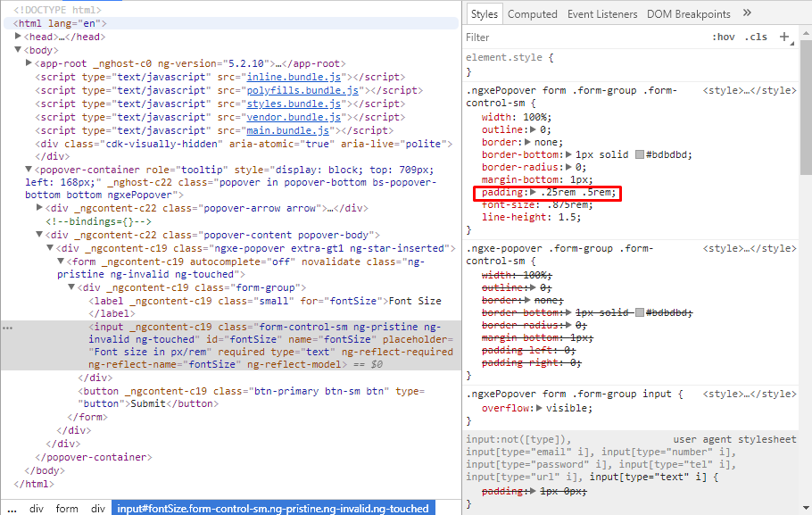Select the Submit button element row
Image resolution: width=812 pixels, height=515 pixels.
tap(251, 397)
